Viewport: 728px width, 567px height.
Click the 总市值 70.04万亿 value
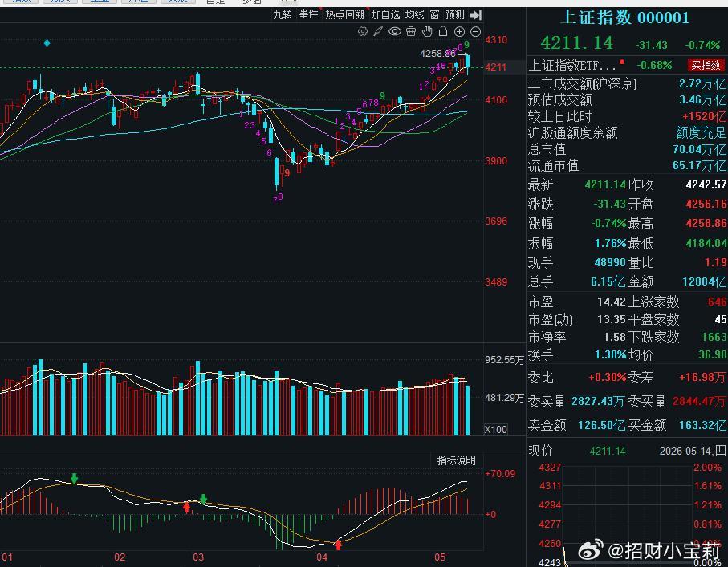(699, 149)
